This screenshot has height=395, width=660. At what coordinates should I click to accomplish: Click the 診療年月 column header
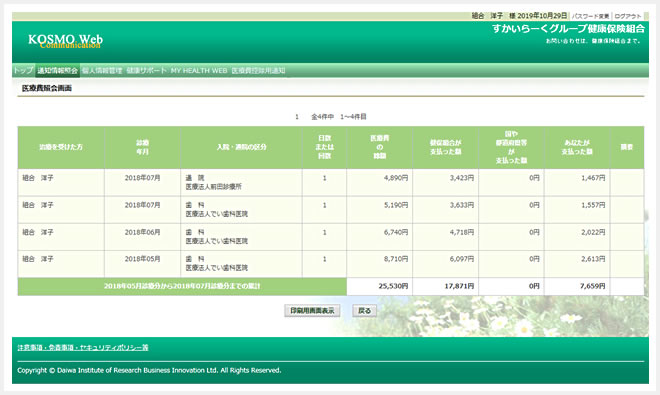(142, 147)
